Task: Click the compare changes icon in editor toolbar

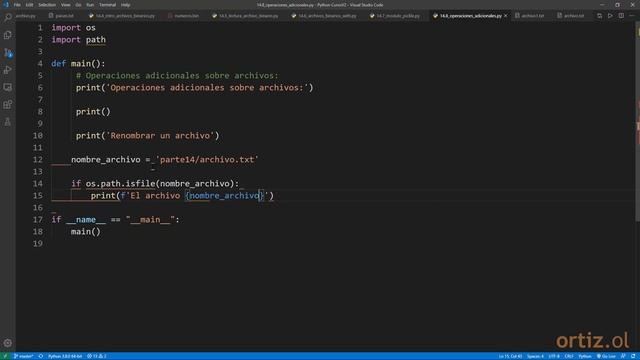Action: coord(599,16)
